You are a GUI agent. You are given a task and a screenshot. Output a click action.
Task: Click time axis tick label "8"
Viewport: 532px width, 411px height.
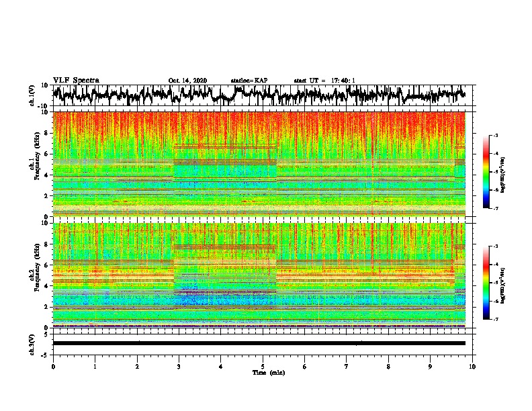388,367
